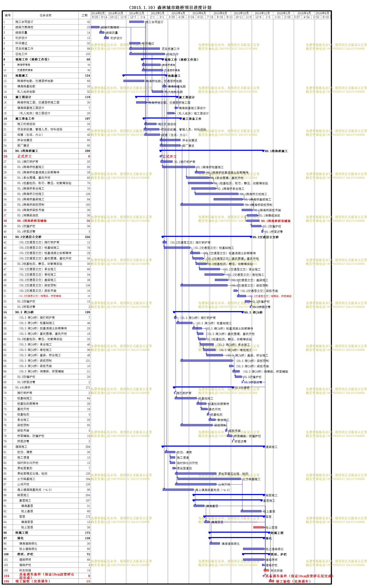Click the 项目报建工作 Gantt bar
This screenshot has width=367, height=588.
pos(145,49)
